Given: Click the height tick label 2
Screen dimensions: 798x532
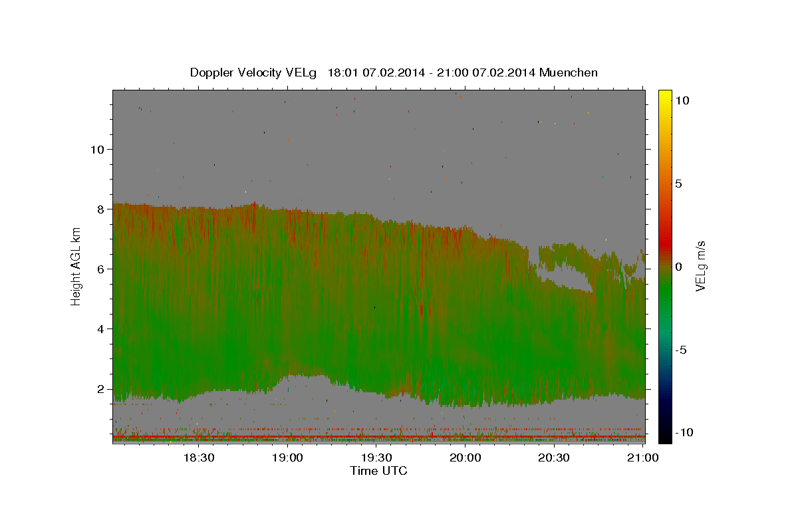Looking at the screenshot, I should click(x=101, y=389).
